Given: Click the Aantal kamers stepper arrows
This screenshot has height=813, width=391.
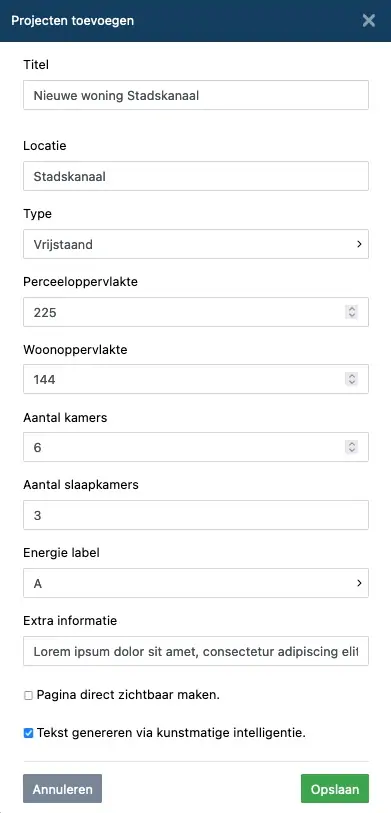Looking at the screenshot, I should click(x=352, y=447).
